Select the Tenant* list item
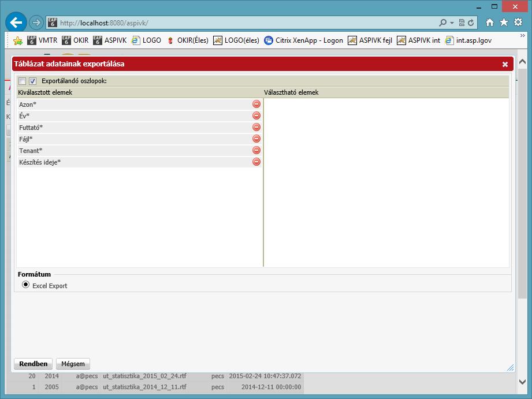This screenshot has height=399, width=532. (x=140, y=150)
